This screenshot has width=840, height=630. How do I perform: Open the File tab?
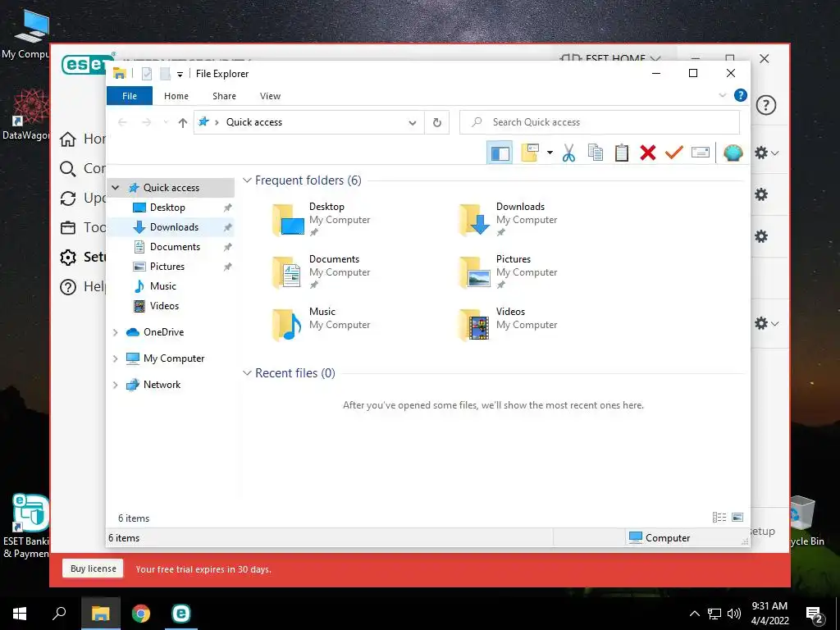tap(130, 96)
